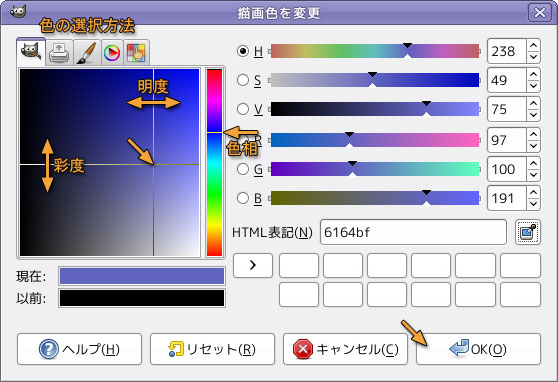Switch to the CMYK printer tab
558x382 pixels.
click(59, 53)
